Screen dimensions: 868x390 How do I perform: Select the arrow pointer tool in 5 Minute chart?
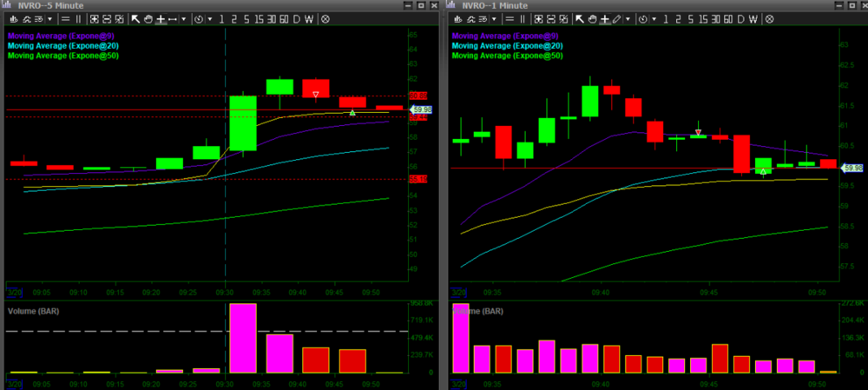coord(135,18)
